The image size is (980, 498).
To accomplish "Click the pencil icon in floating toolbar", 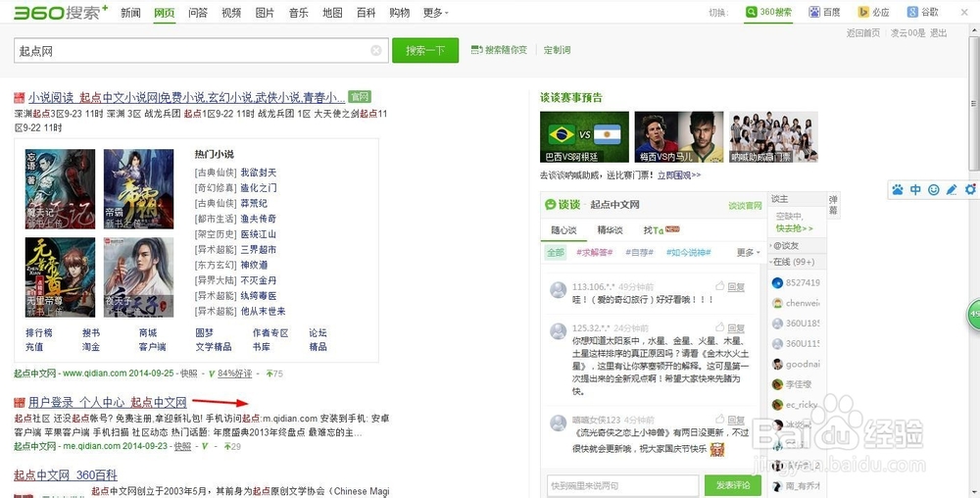I will coord(952,189).
